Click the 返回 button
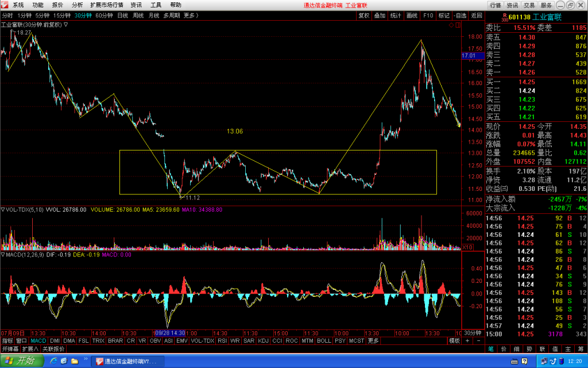 (x=476, y=16)
